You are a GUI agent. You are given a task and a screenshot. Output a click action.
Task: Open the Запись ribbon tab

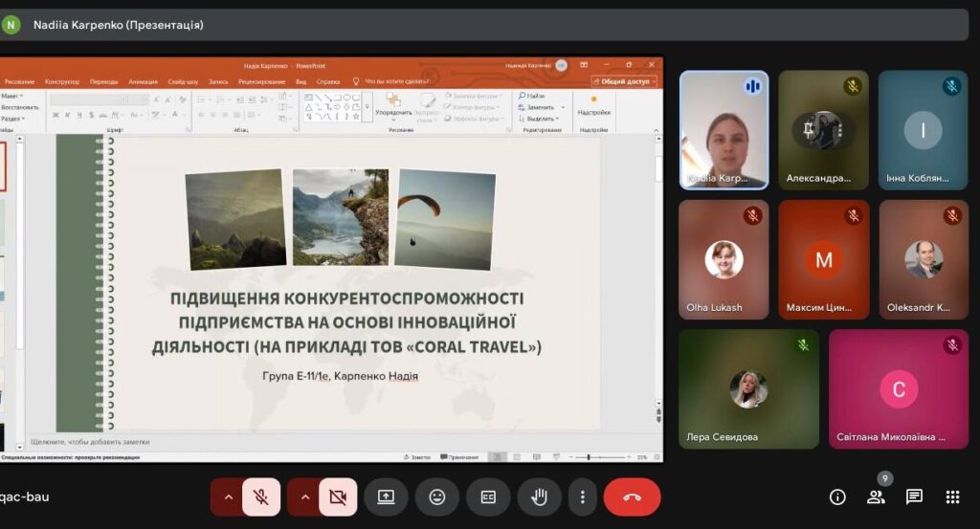218,82
